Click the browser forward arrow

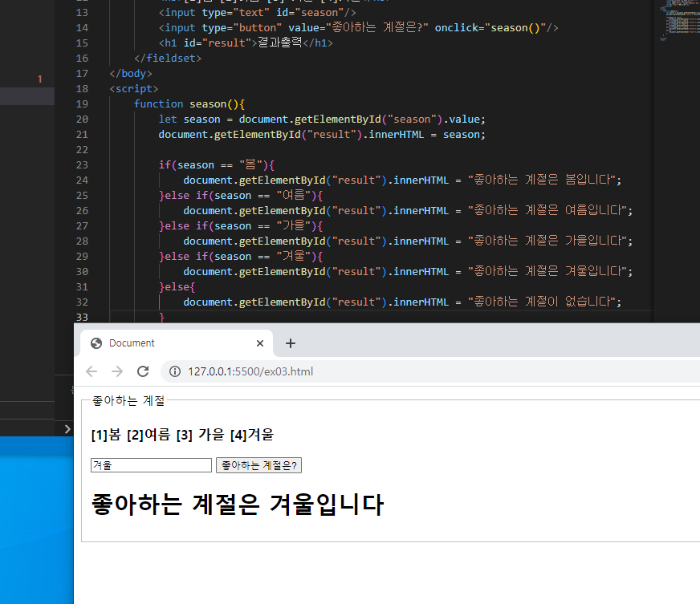tap(117, 371)
